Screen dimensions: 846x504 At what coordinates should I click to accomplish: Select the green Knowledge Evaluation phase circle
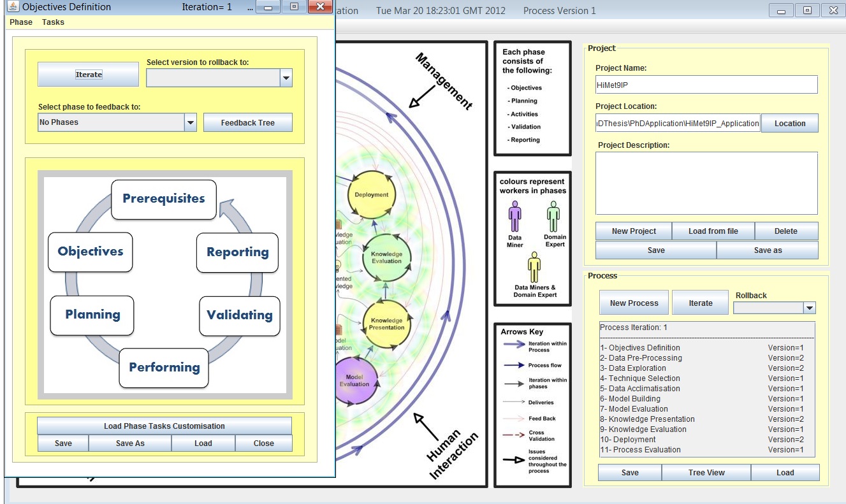(x=386, y=257)
